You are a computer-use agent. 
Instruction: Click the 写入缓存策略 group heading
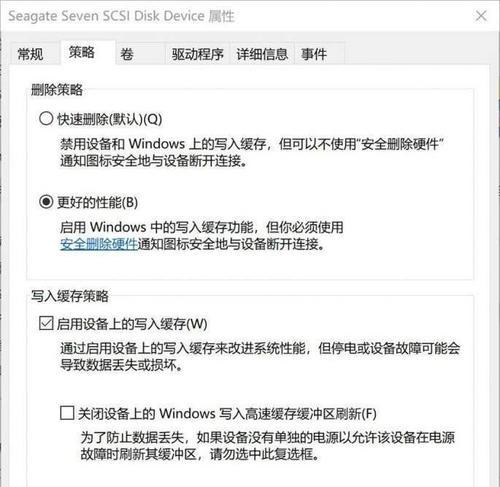click(x=70, y=296)
